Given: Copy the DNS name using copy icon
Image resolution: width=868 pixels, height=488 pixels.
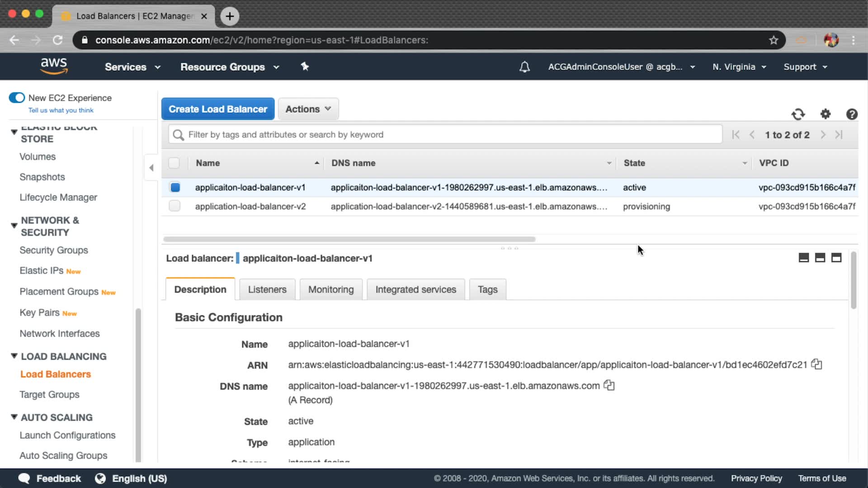Looking at the screenshot, I should click(609, 385).
